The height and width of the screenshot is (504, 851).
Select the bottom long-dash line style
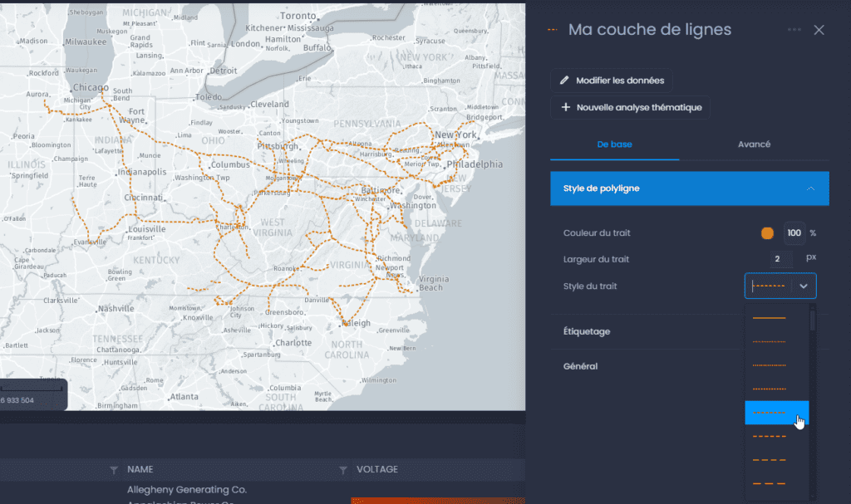[777, 483]
